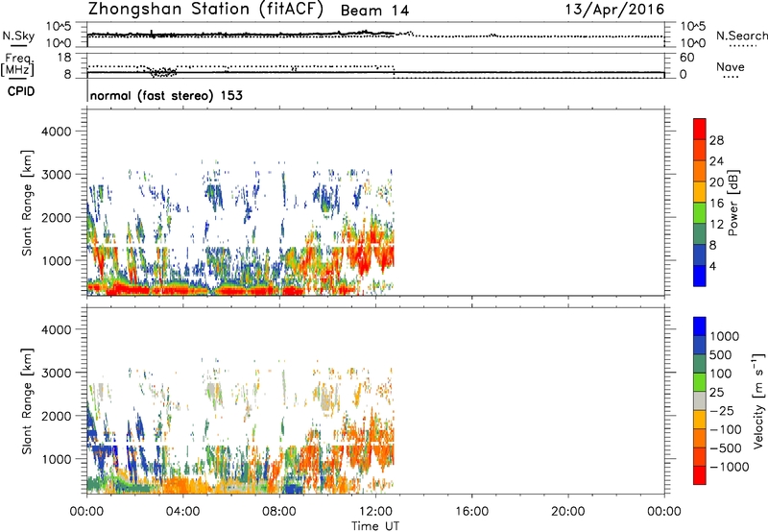Click power colorbar value 28
The image size is (768, 532).
tap(716, 140)
